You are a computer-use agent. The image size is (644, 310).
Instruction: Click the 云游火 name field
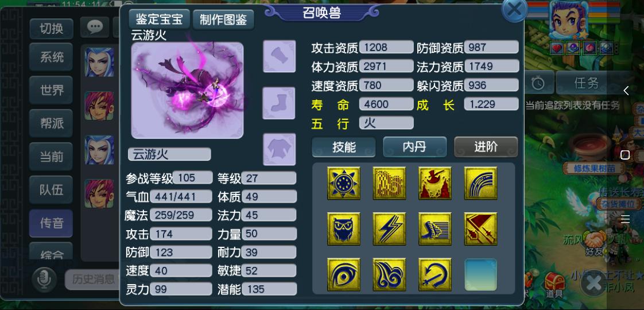pos(170,154)
